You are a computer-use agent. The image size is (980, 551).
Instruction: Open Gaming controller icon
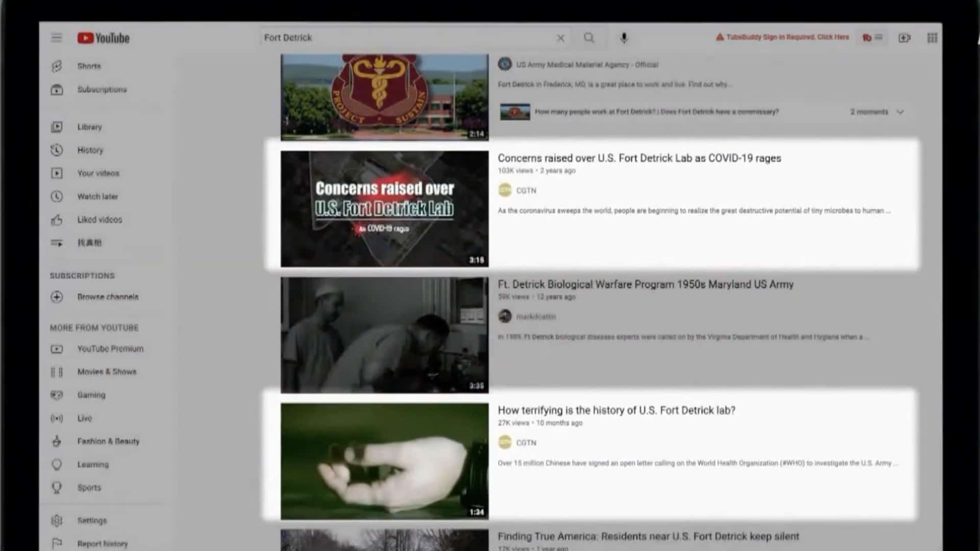point(57,395)
